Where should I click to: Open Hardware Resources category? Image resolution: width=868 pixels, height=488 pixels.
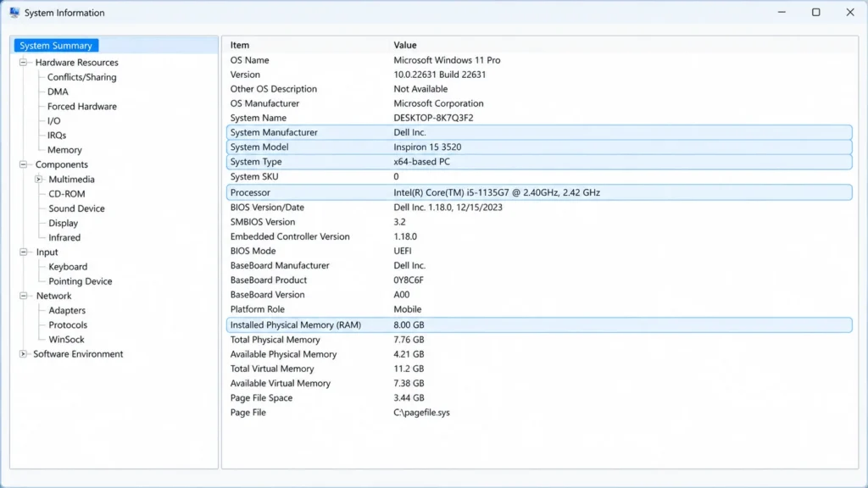(x=76, y=63)
